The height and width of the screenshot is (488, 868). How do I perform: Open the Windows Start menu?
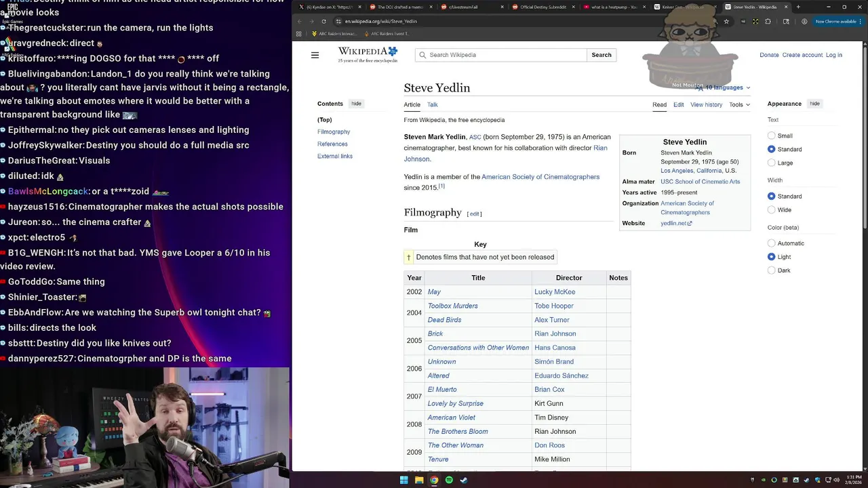click(x=403, y=480)
